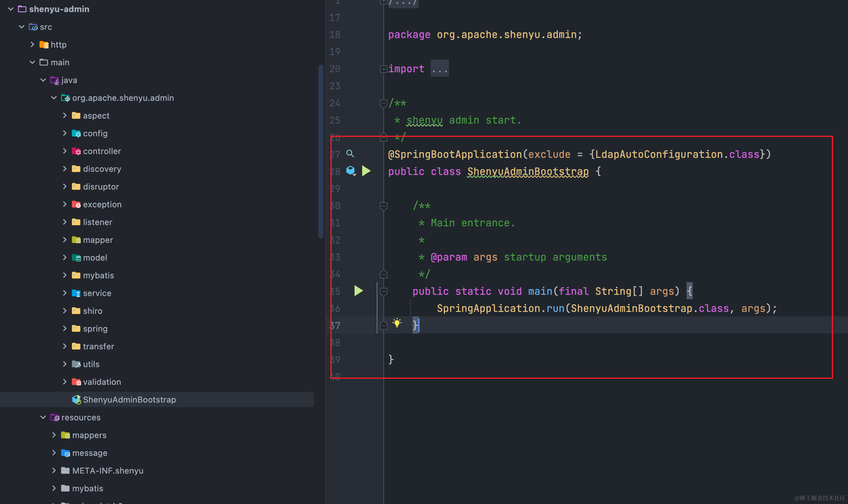Viewport: 848px width, 504px height.
Task: Click the LdapAutoConfiguration class reference
Action: coord(659,154)
